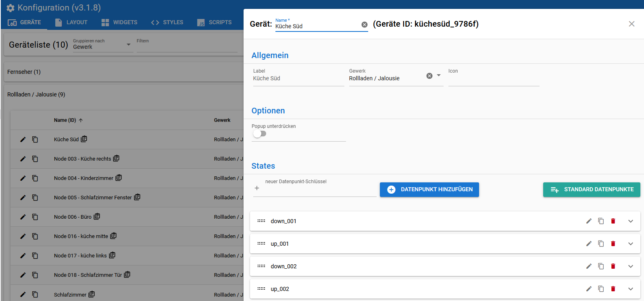Expand the down_002 state panel

(x=631, y=266)
